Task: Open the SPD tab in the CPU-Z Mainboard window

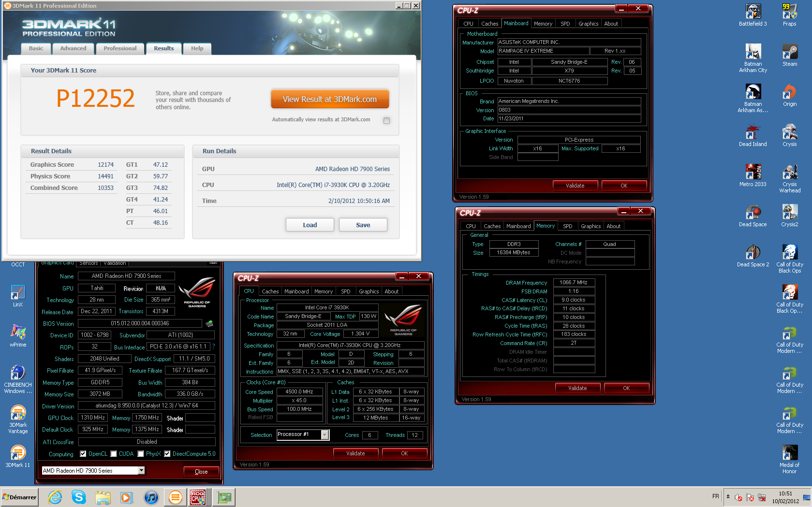Action: click(565, 24)
